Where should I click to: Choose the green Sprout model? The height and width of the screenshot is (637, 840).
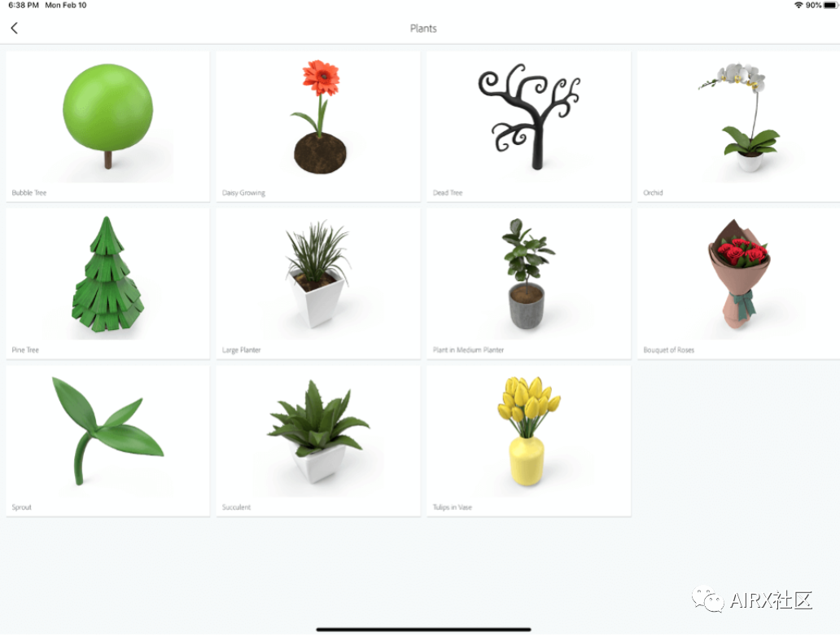[x=107, y=441]
